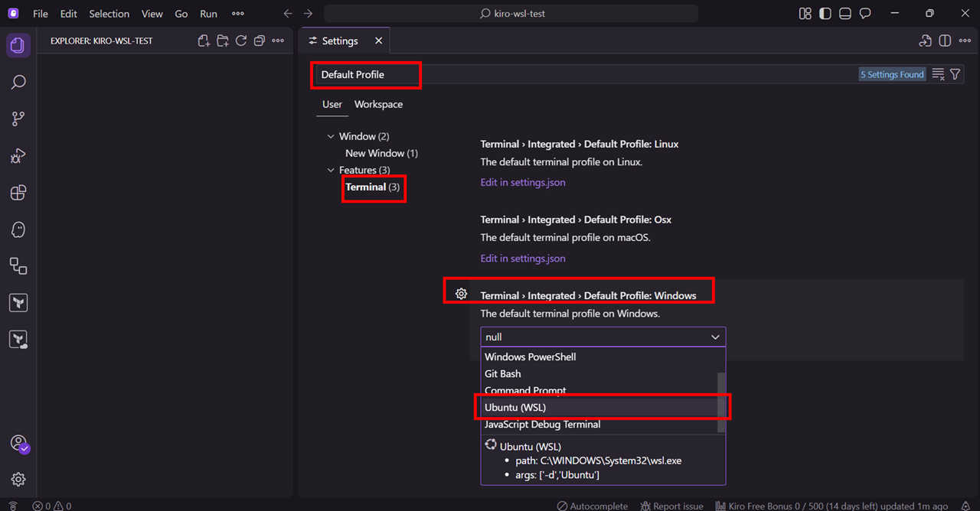
Task: Open the Kiro ghost panel
Action: pos(18,229)
